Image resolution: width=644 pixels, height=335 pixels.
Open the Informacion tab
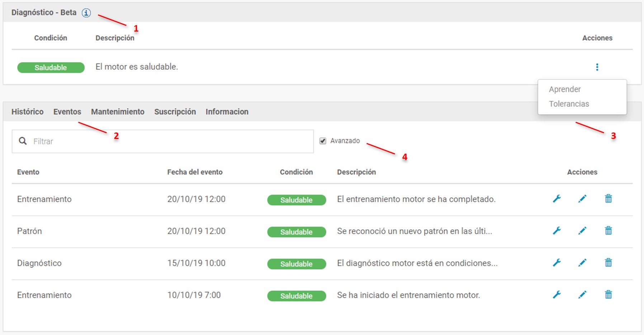tap(227, 112)
